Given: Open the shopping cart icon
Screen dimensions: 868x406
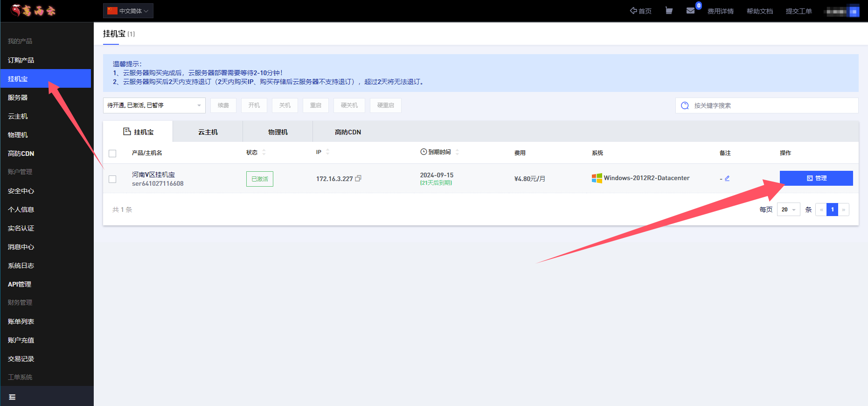Looking at the screenshot, I should tap(669, 10).
